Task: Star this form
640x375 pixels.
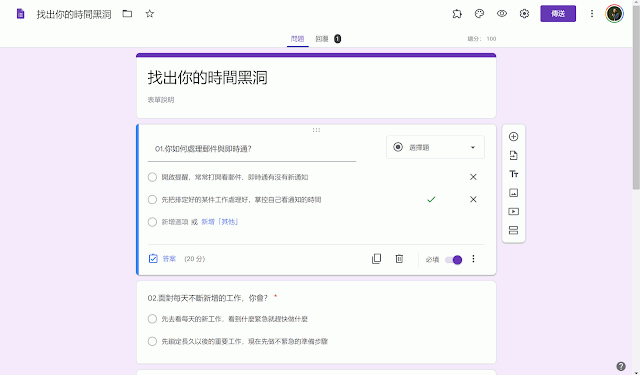Action: pyautogui.click(x=150, y=14)
